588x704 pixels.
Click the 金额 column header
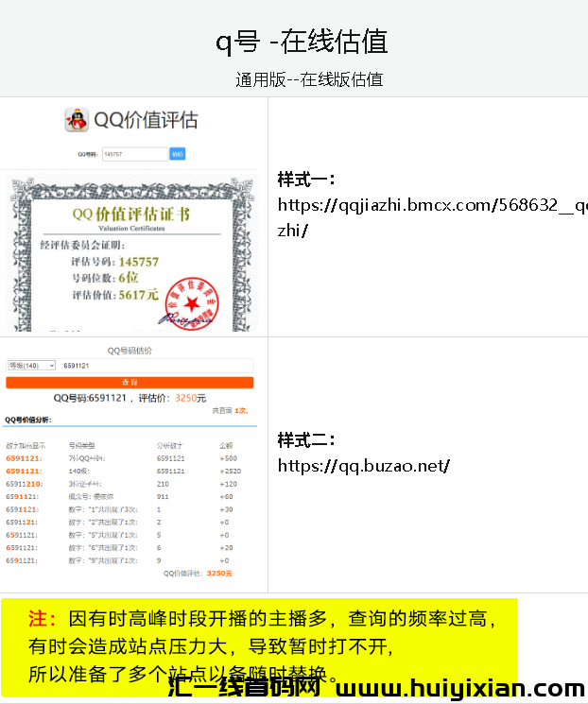[226, 445]
